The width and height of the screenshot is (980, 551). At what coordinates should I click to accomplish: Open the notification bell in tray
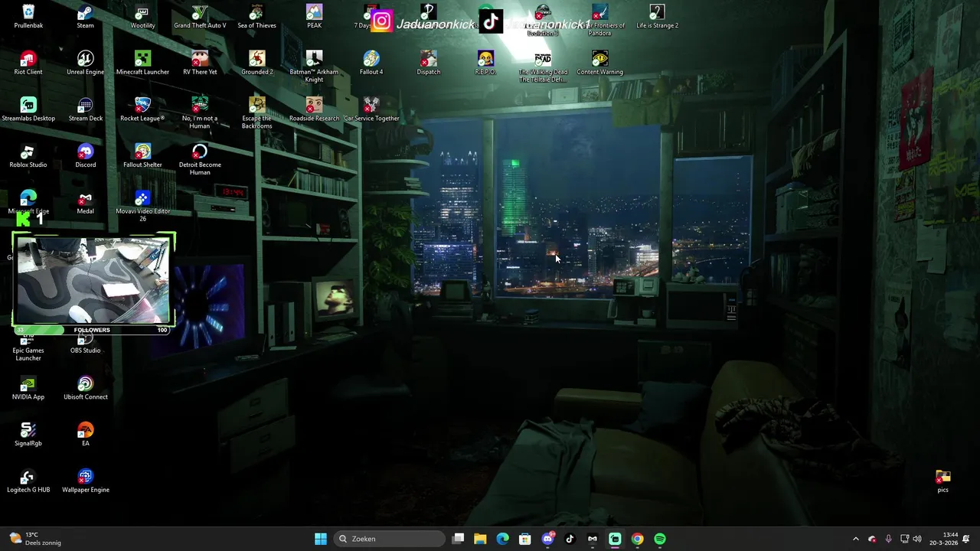(966, 539)
